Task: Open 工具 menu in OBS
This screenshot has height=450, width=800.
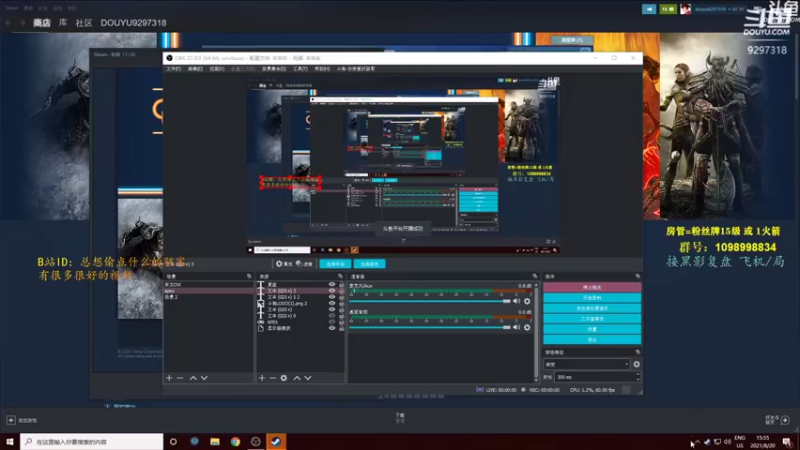Action: tap(300, 69)
